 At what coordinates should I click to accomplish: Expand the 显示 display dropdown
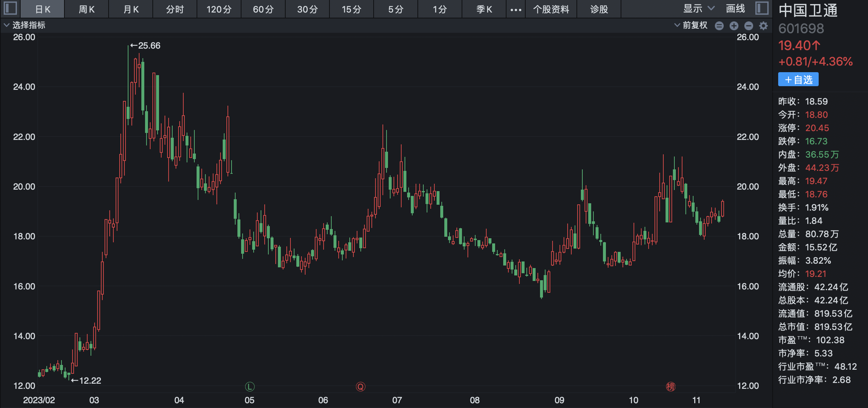point(698,8)
